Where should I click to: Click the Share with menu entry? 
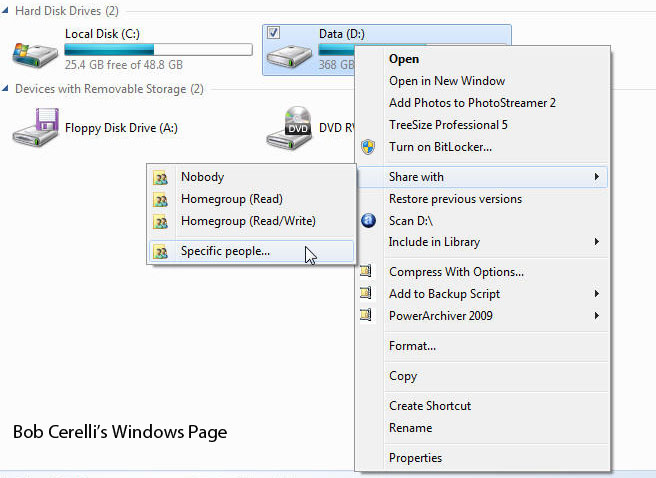(483, 177)
